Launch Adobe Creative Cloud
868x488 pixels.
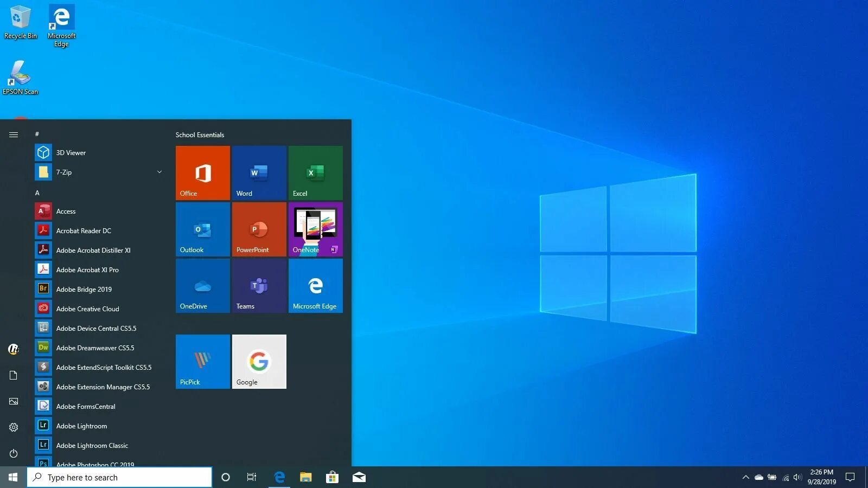point(100,309)
